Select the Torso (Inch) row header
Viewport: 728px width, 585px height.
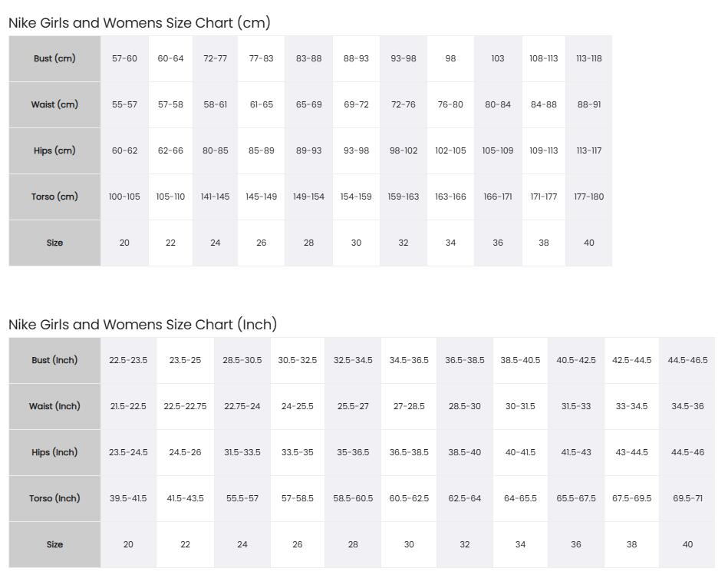coord(54,498)
